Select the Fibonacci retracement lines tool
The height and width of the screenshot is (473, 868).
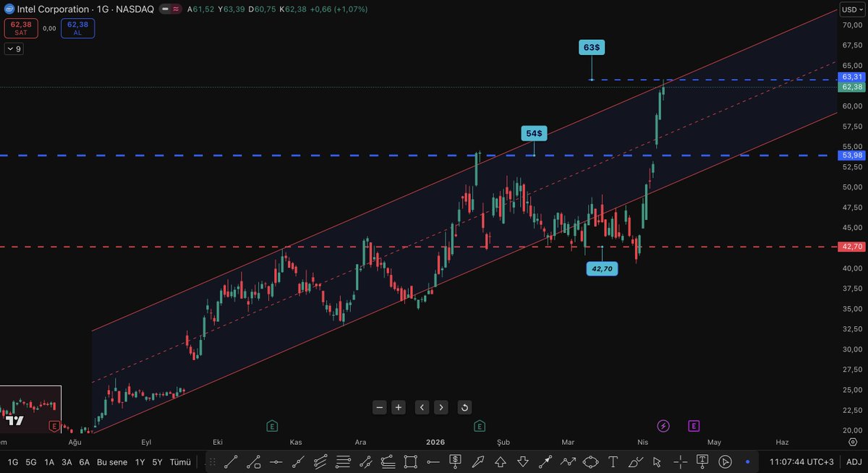pos(344,461)
